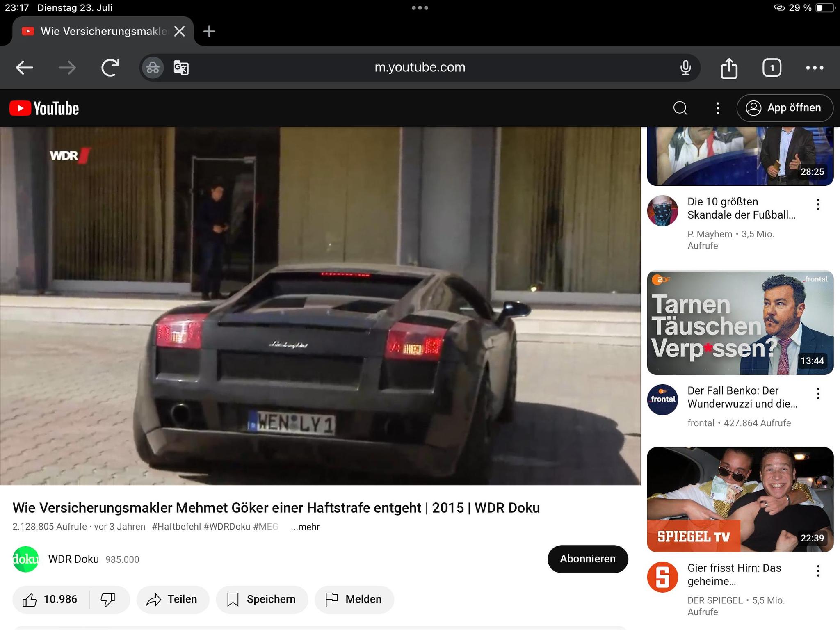This screenshot has width=840, height=630.
Task: Activate voice search microphone in address bar
Action: pyautogui.click(x=685, y=68)
